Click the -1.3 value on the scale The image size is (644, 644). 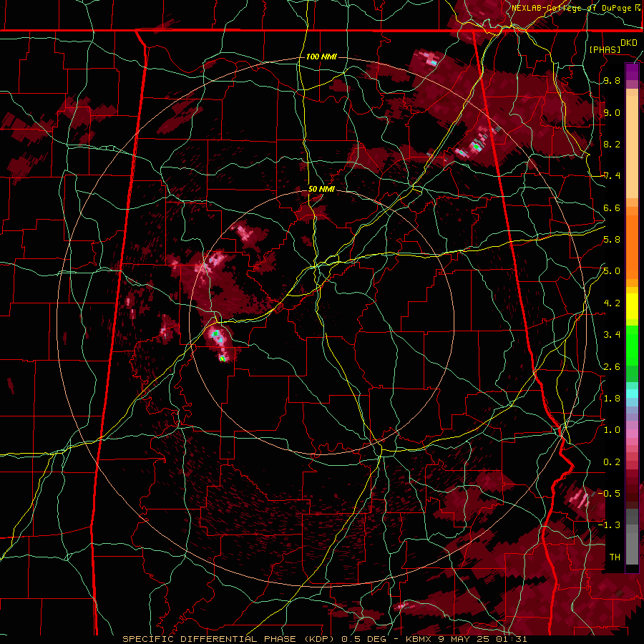(609, 525)
